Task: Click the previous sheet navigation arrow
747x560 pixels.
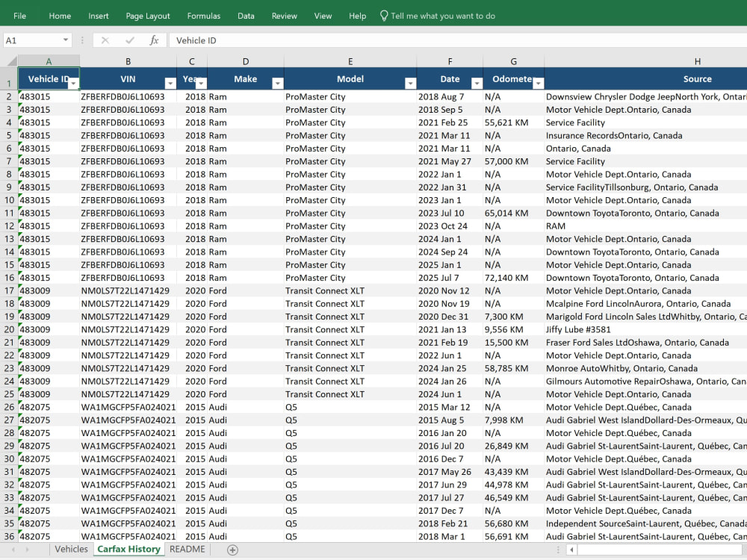Action: (x=13, y=550)
